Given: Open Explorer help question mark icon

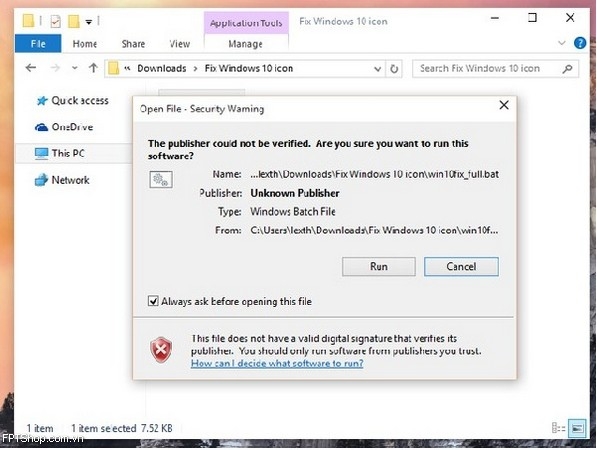Looking at the screenshot, I should tap(580, 43).
